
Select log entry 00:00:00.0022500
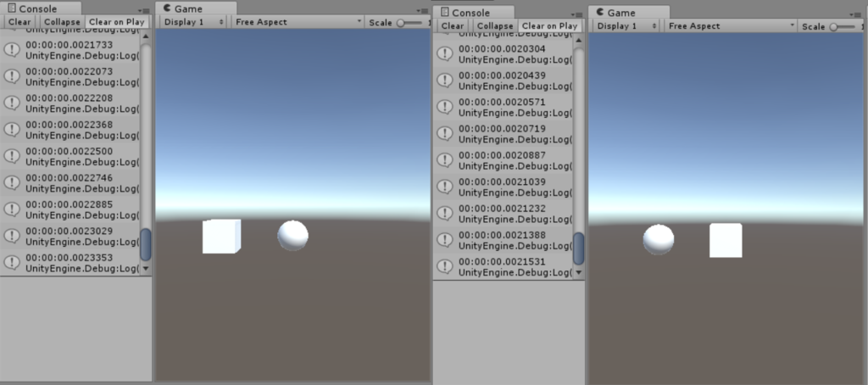[70, 156]
